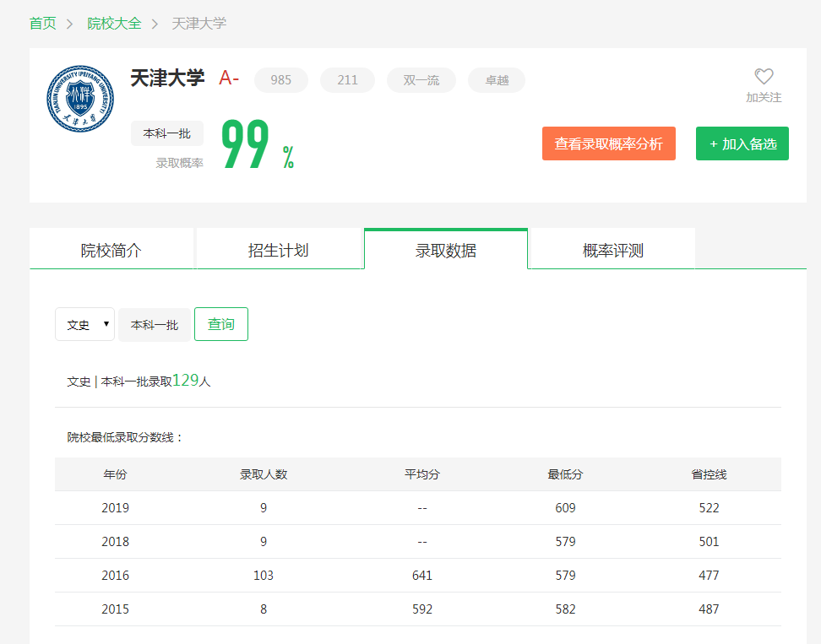Screen dimensions: 821x644
Task: Open the 概率评测 tab
Action: point(613,250)
